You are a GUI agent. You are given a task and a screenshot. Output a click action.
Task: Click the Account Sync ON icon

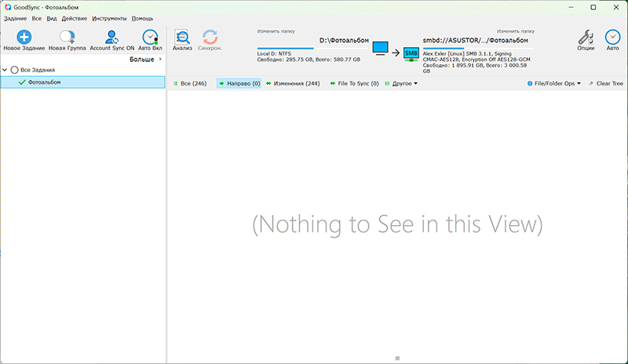coord(112,37)
